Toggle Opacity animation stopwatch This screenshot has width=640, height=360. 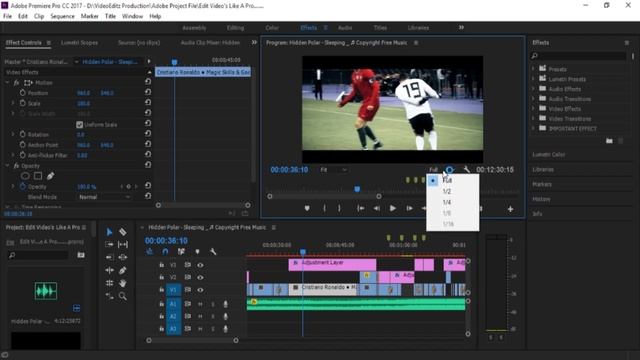tap(22, 187)
